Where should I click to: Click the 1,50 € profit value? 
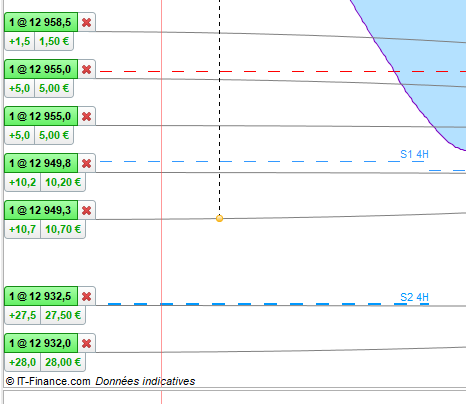(x=54, y=41)
